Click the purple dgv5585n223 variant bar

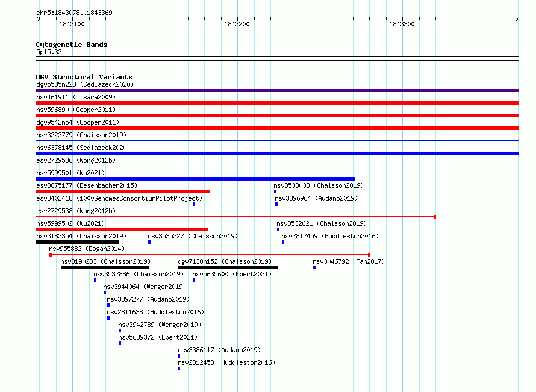click(x=277, y=90)
